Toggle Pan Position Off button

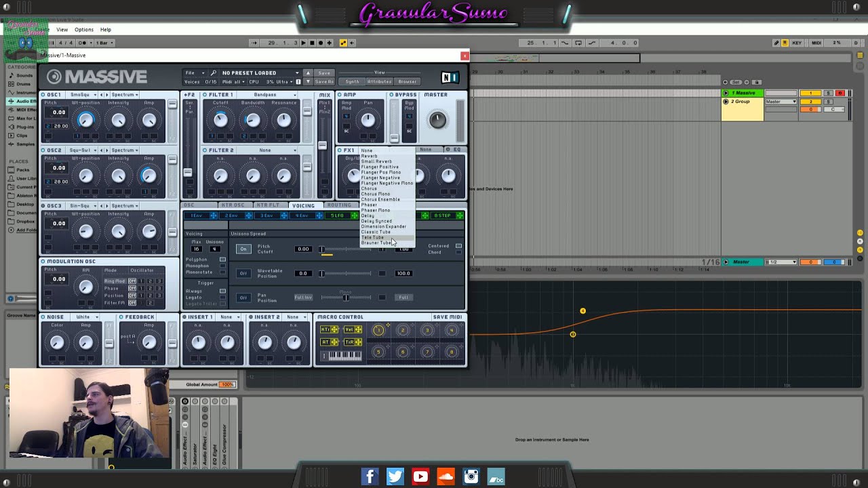coord(243,298)
